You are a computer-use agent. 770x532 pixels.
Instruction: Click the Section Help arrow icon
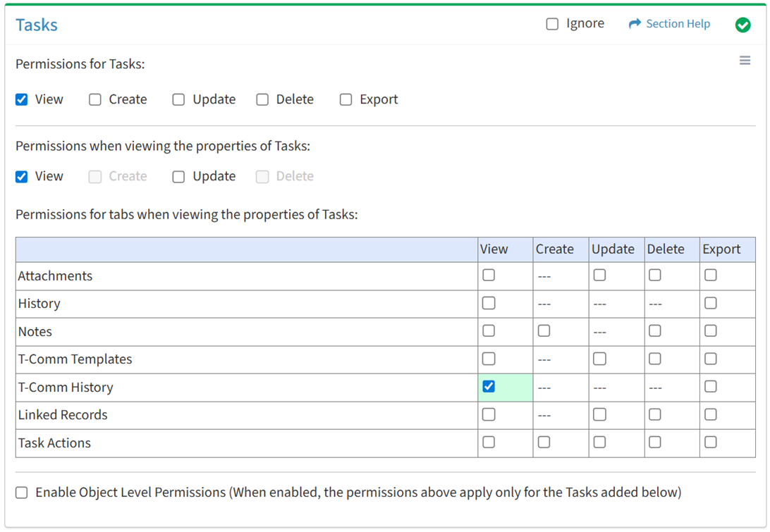click(x=635, y=24)
